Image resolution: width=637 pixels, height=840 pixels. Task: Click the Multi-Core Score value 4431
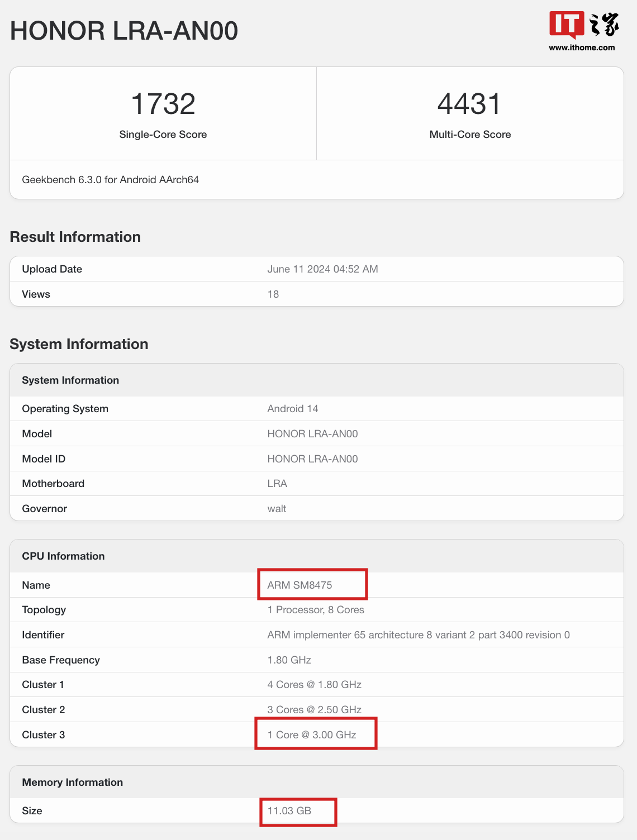[x=469, y=104]
